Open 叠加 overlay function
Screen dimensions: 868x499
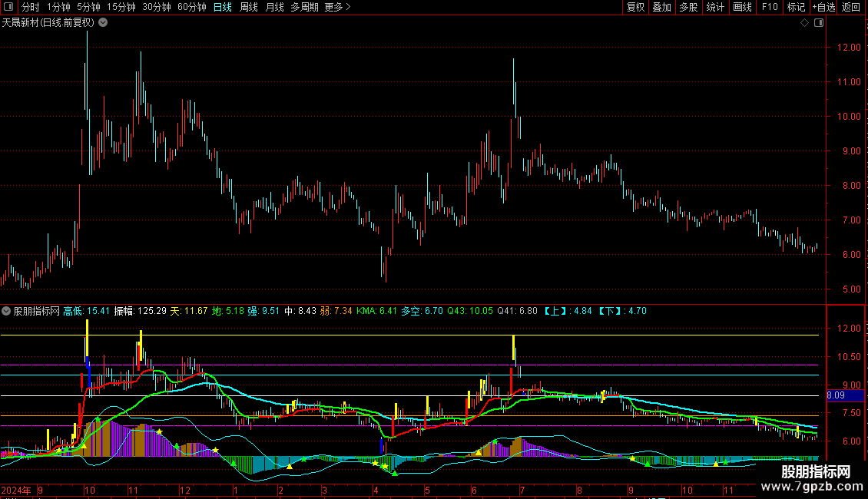point(661,7)
